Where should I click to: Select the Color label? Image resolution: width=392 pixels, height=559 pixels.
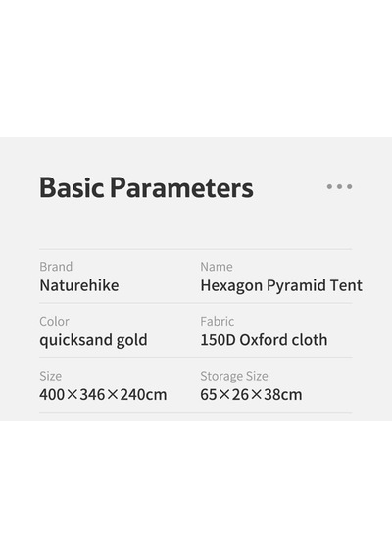pos(54,322)
